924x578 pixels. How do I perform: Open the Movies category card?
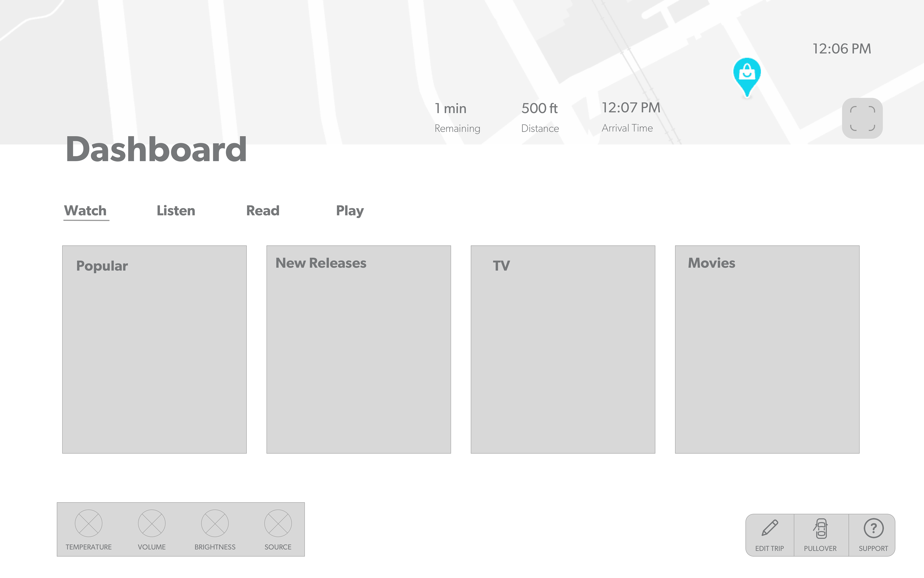pos(767,349)
